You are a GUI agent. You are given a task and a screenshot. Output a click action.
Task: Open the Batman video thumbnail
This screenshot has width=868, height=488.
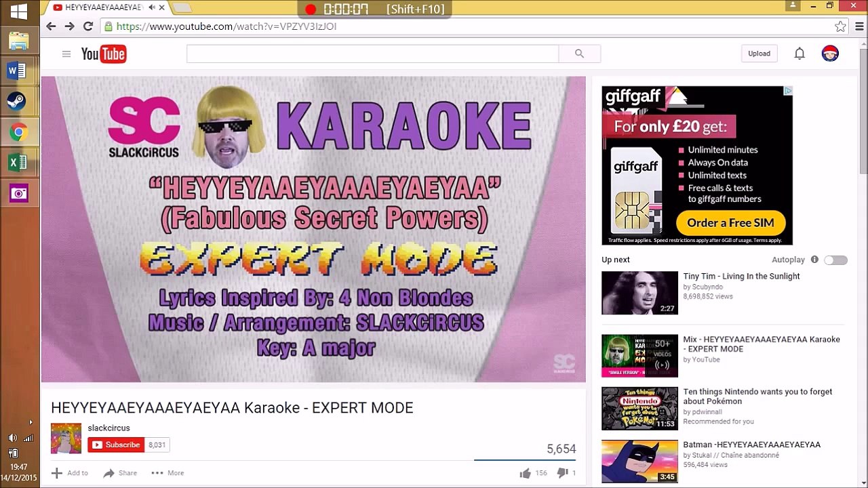pos(639,461)
